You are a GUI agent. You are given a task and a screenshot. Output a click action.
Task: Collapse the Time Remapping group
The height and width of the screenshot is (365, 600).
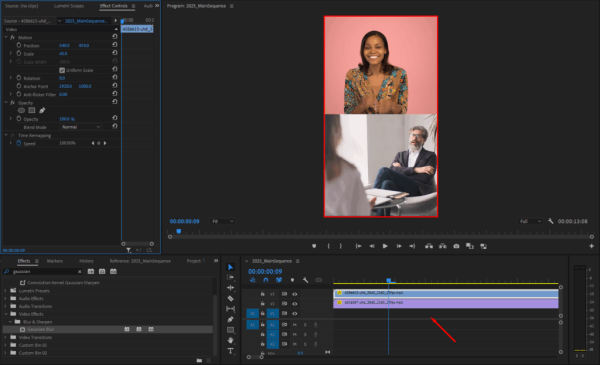[6, 135]
